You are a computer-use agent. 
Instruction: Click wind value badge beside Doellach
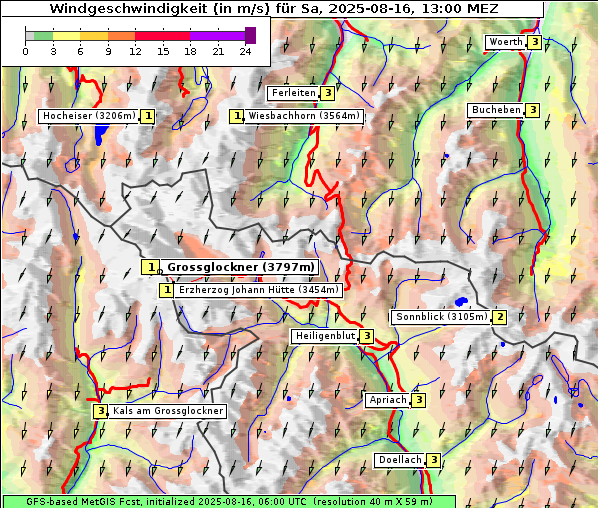(x=433, y=460)
